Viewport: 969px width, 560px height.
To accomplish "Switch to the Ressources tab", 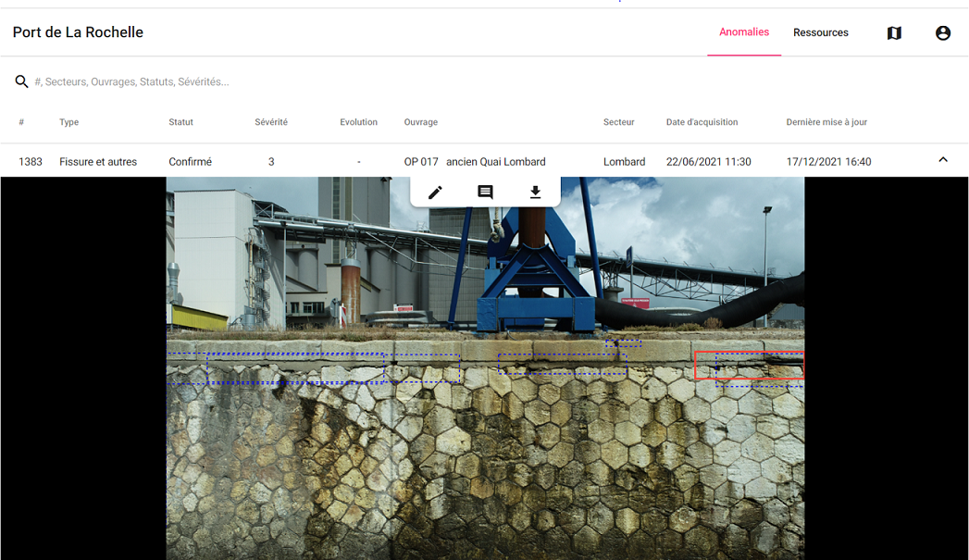I will (820, 33).
